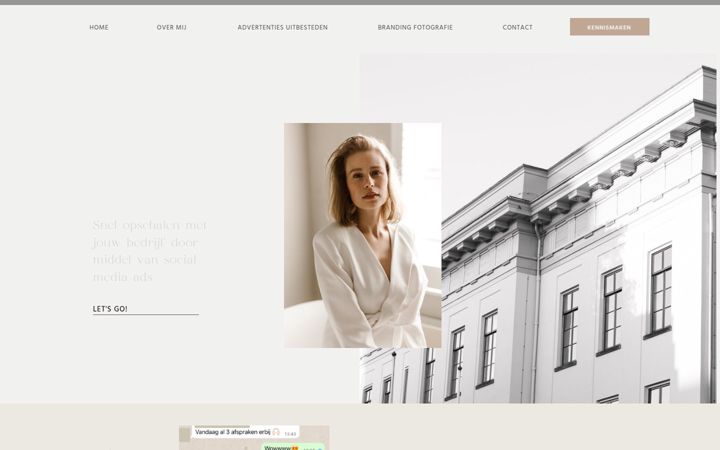Click the 'Vandaag al 3 afspraken erbij' message bubble

[245, 432]
